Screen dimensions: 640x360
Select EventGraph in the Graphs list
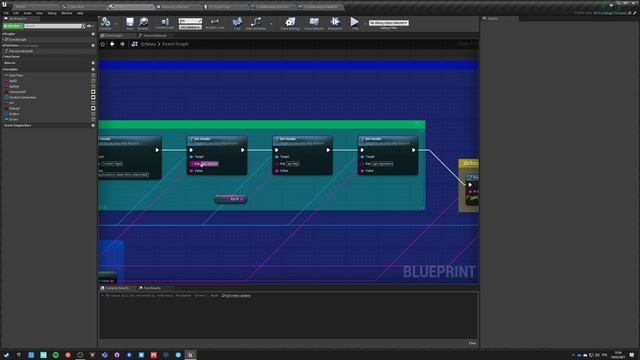coord(17,40)
